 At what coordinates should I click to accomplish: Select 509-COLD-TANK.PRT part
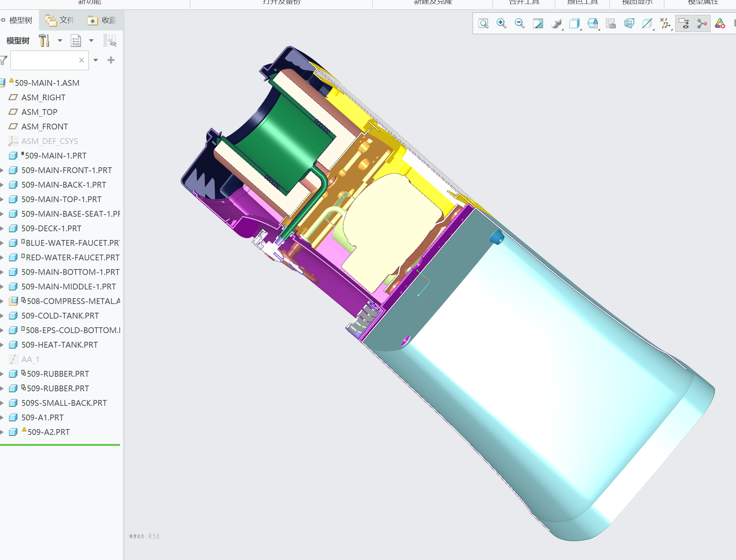tap(60, 316)
